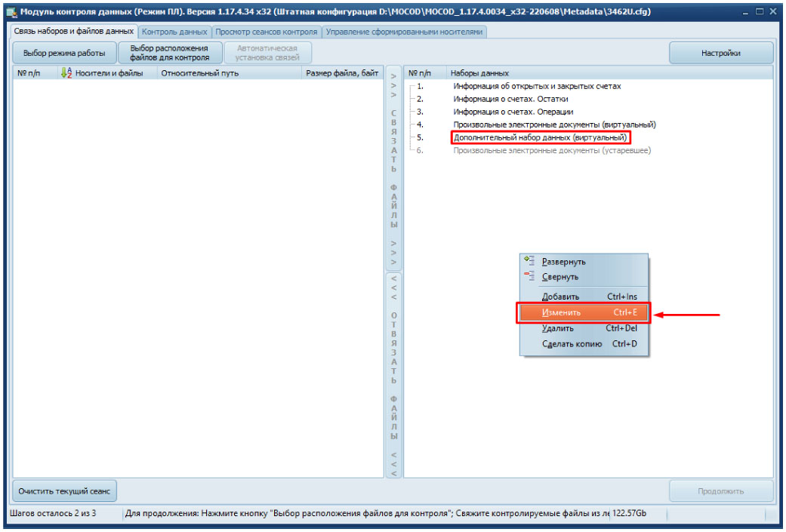This screenshot has width=786, height=532.
Task: Click the Свернуть collapse icon in context menu
Action: coord(529,277)
